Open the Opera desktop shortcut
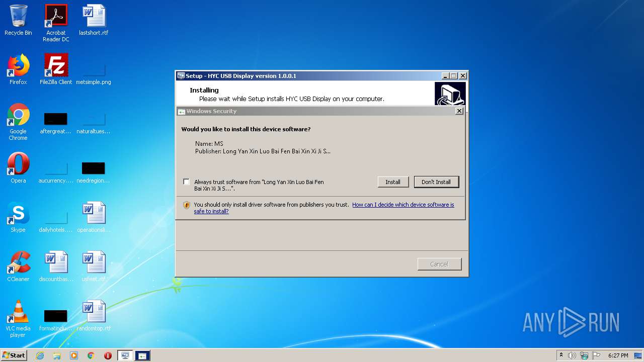The image size is (644, 362). click(x=18, y=168)
